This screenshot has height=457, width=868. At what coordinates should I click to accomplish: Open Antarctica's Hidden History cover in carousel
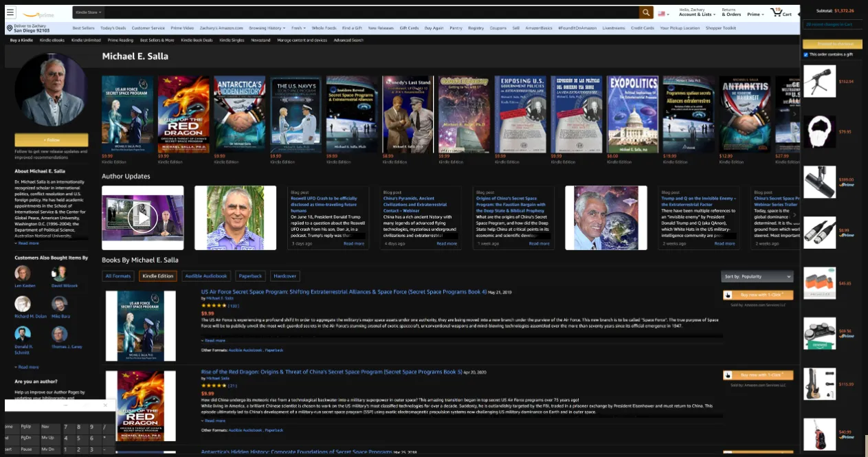coord(239,114)
